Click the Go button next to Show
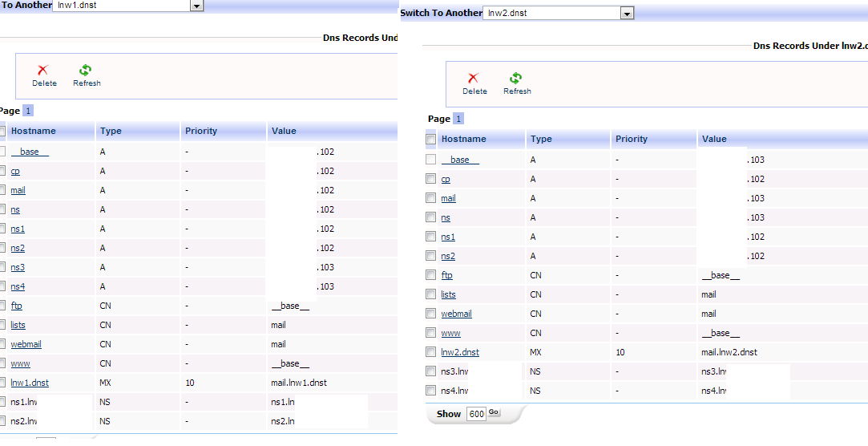868x446 pixels. 494,413
